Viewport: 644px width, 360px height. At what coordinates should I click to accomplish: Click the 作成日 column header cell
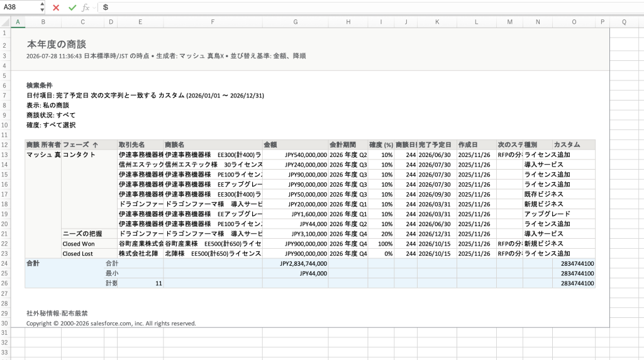(x=477, y=145)
